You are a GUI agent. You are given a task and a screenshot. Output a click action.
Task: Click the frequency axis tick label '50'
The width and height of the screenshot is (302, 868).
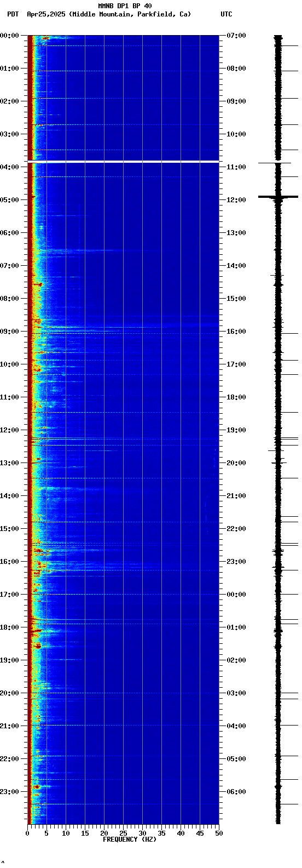[x=219, y=833]
